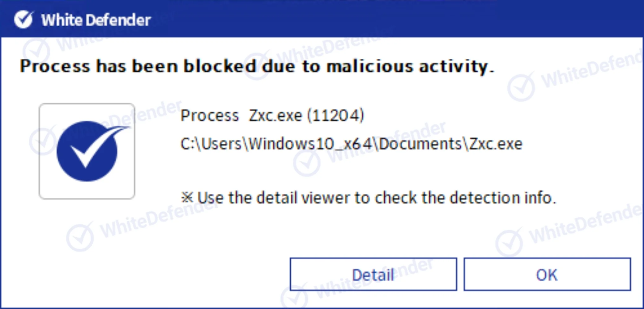Click the ※ reference mark symbol
This screenshot has height=309, width=644.
point(187,197)
